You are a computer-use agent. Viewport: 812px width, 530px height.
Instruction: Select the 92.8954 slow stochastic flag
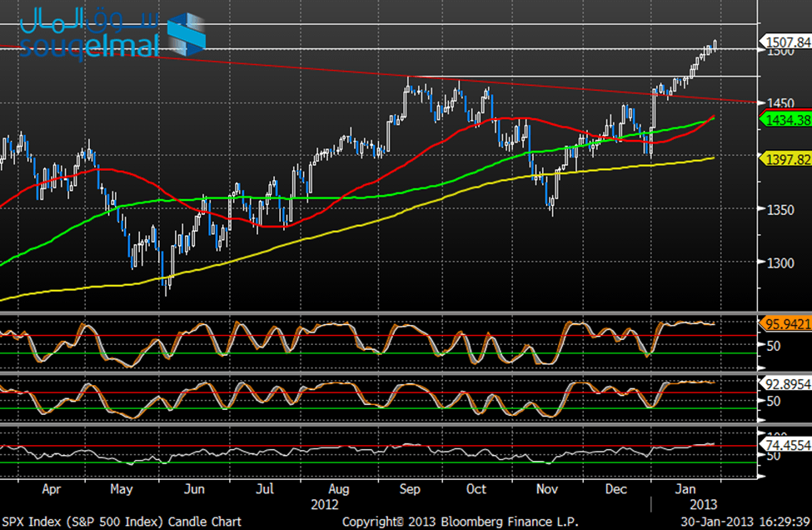[785, 384]
